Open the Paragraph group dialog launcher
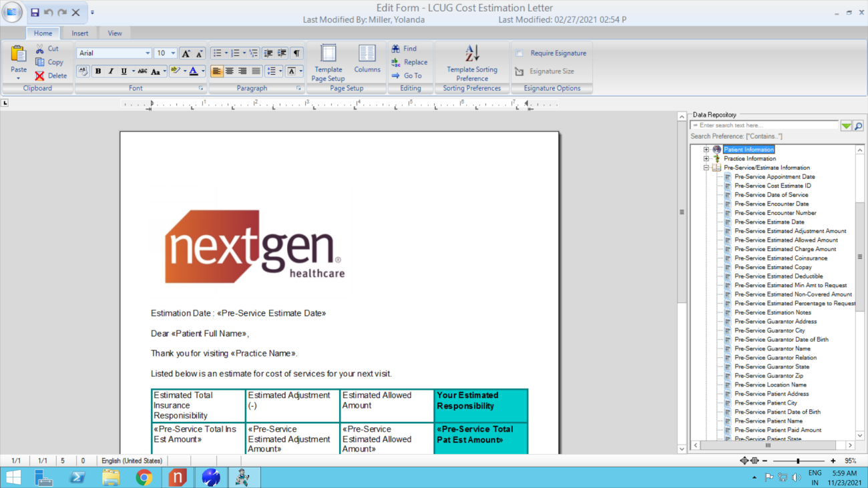 pyautogui.click(x=299, y=88)
